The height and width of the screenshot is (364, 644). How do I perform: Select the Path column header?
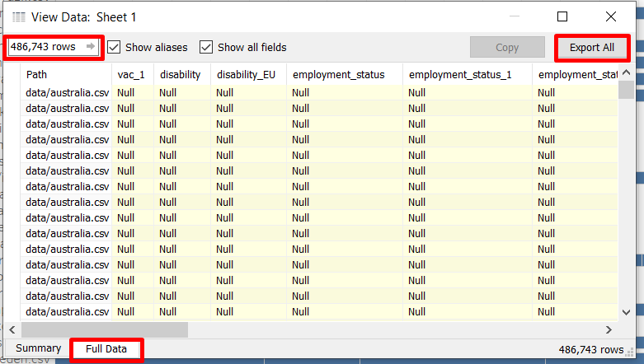tap(66, 75)
